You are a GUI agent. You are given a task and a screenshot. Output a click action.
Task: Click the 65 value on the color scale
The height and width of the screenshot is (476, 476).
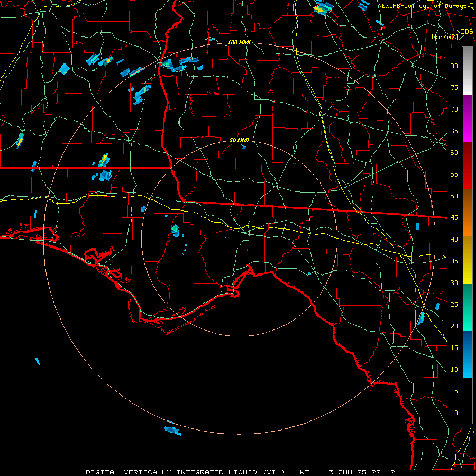454,131
